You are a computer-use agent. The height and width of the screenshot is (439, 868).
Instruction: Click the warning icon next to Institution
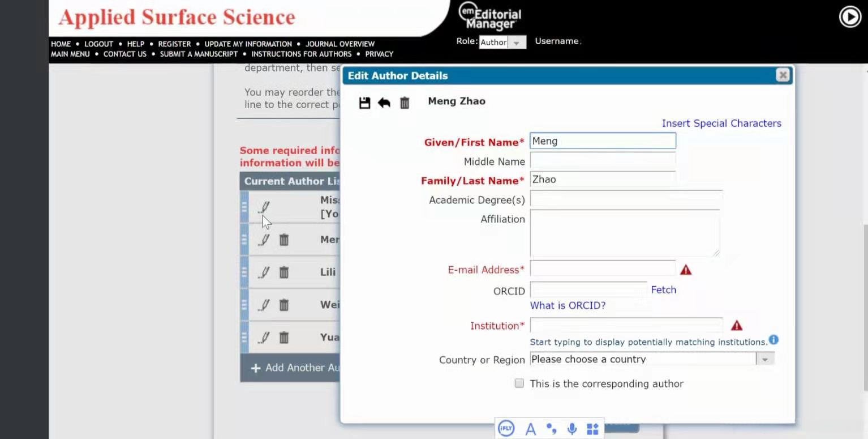click(x=737, y=325)
